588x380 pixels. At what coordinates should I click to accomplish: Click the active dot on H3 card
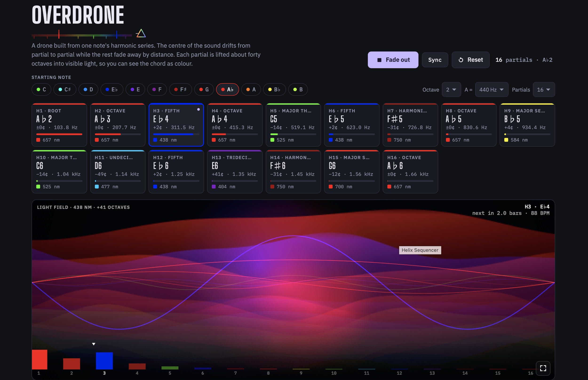[x=198, y=109]
